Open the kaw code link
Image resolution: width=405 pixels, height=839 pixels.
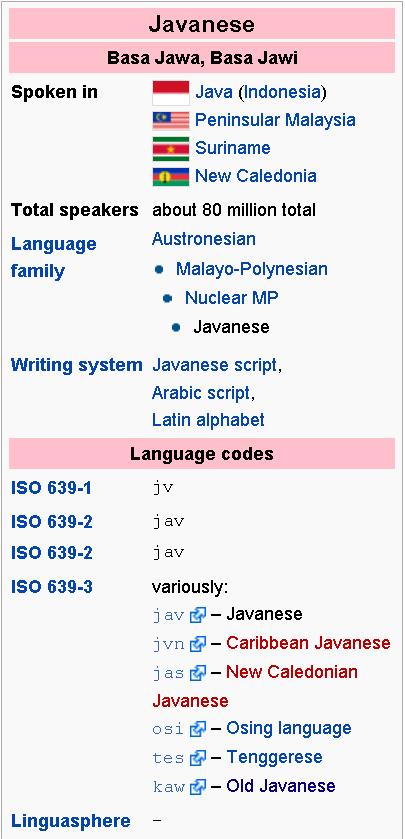[x=168, y=787]
